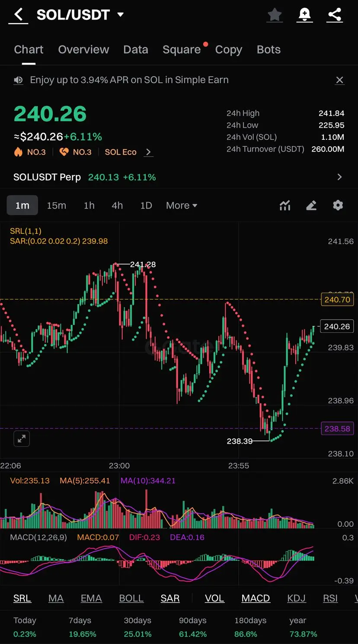The height and width of the screenshot is (644, 358).
Task: Open the SOL Eco tag
Action: coord(121,152)
